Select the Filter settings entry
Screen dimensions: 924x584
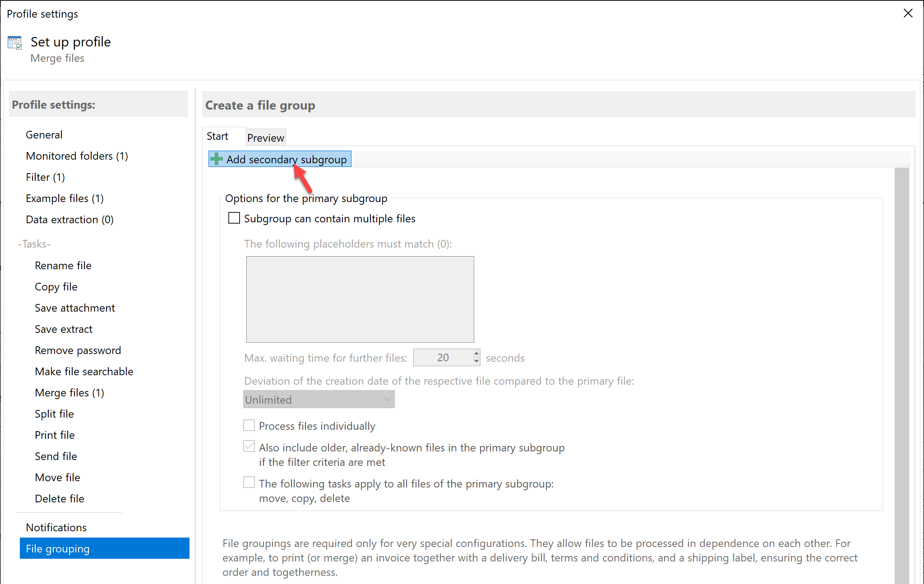click(x=45, y=177)
